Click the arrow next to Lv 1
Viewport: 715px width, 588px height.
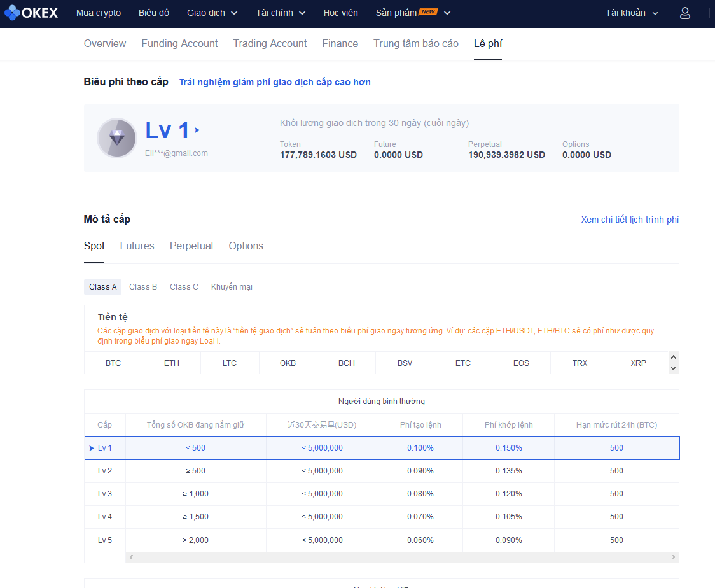click(198, 130)
